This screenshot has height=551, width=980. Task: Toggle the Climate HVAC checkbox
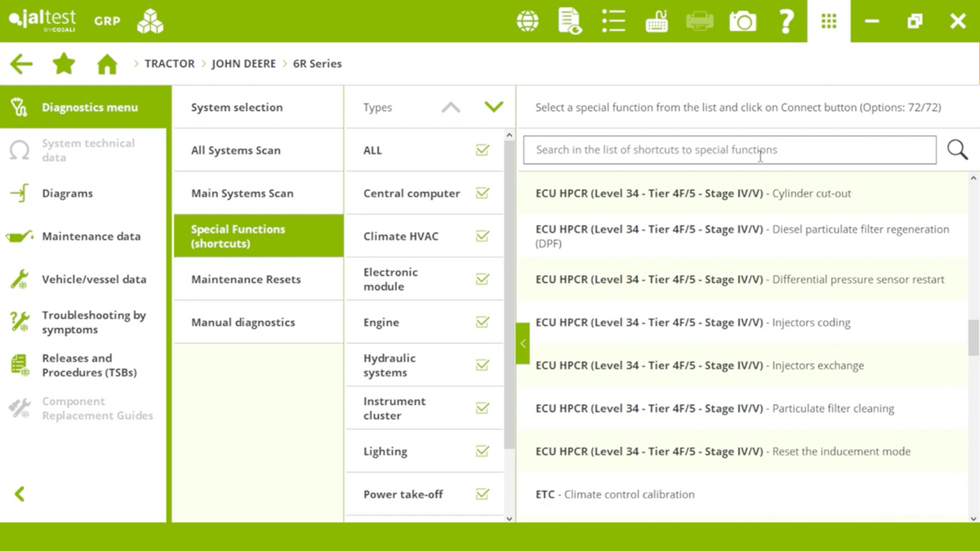tap(483, 236)
